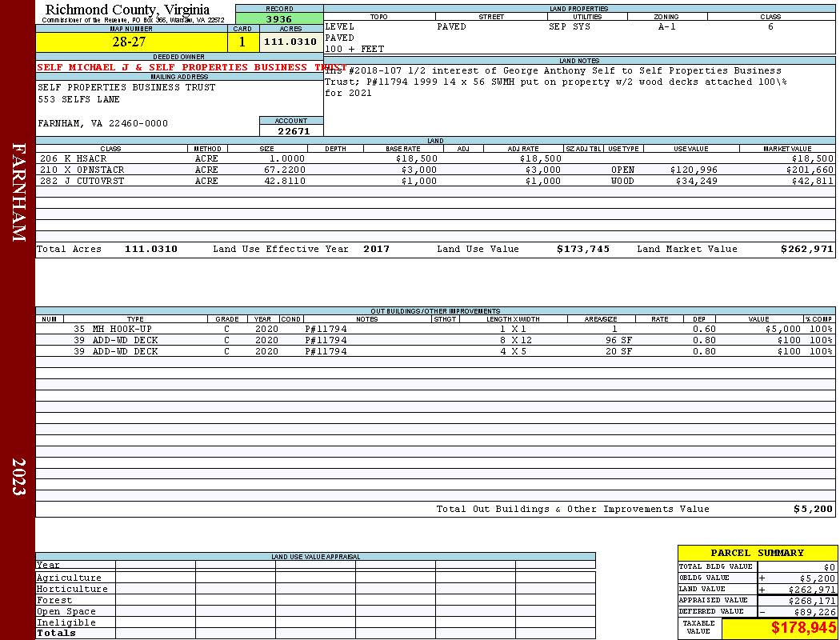This screenshot has width=840, height=640.
Task: Click size value 67.2200
Action: coord(284,170)
